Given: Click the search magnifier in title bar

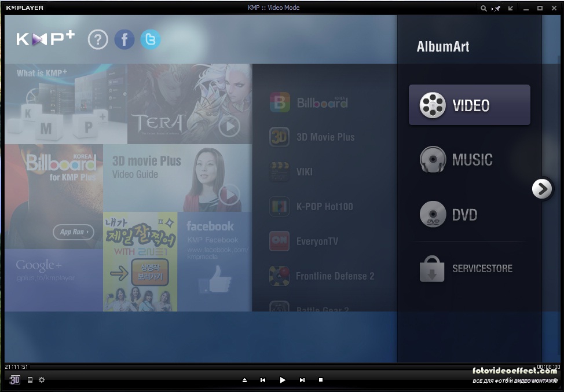Looking at the screenshot, I should (484, 8).
